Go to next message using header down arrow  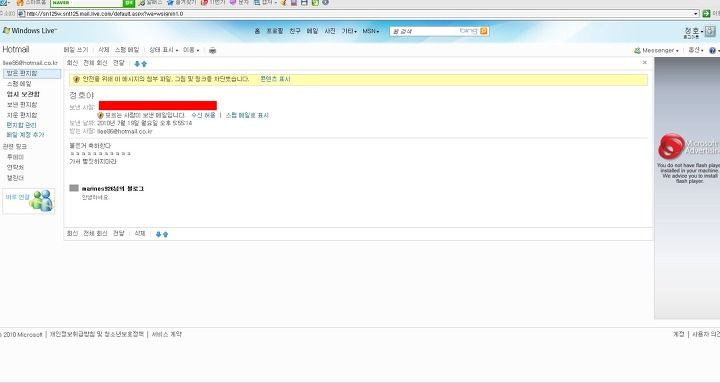click(137, 63)
